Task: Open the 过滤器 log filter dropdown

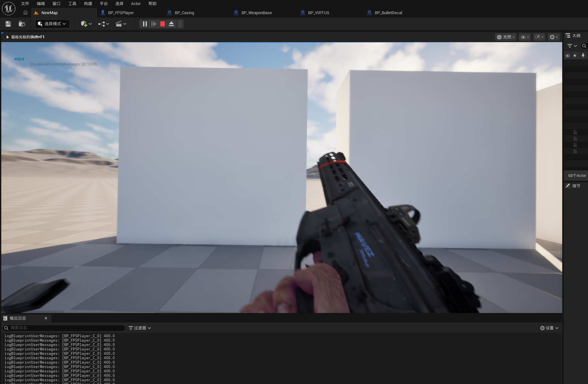Action: coord(140,328)
